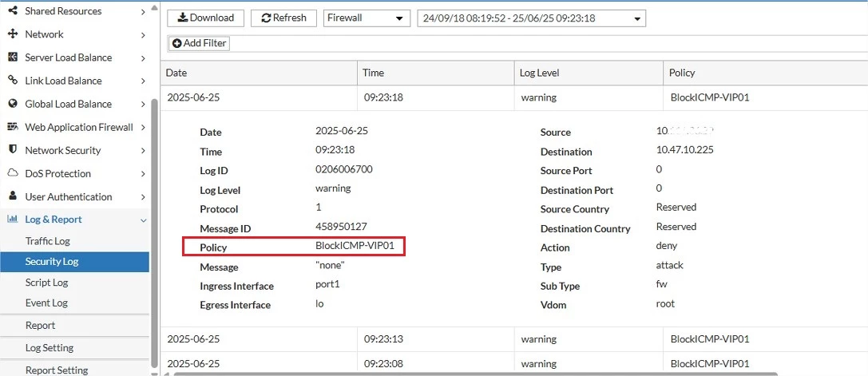Click the Time column header

point(436,73)
